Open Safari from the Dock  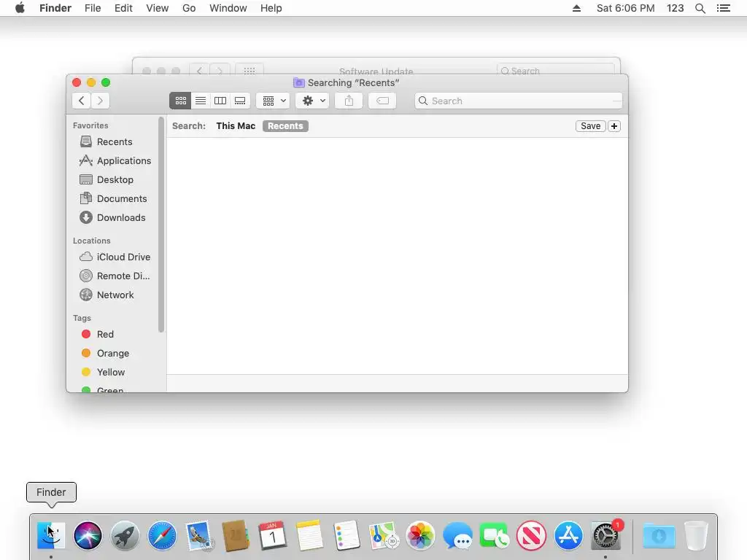pos(162,535)
